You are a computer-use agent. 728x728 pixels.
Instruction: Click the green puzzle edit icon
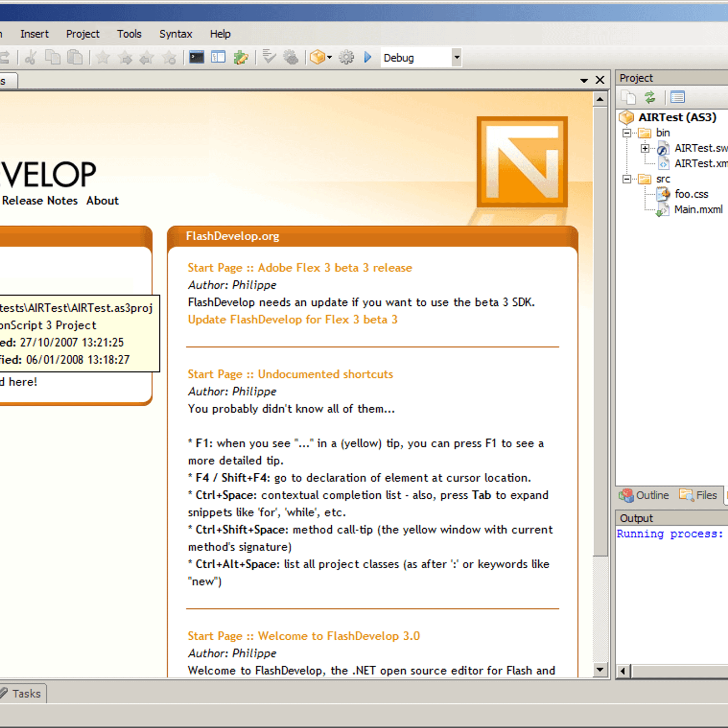(241, 57)
